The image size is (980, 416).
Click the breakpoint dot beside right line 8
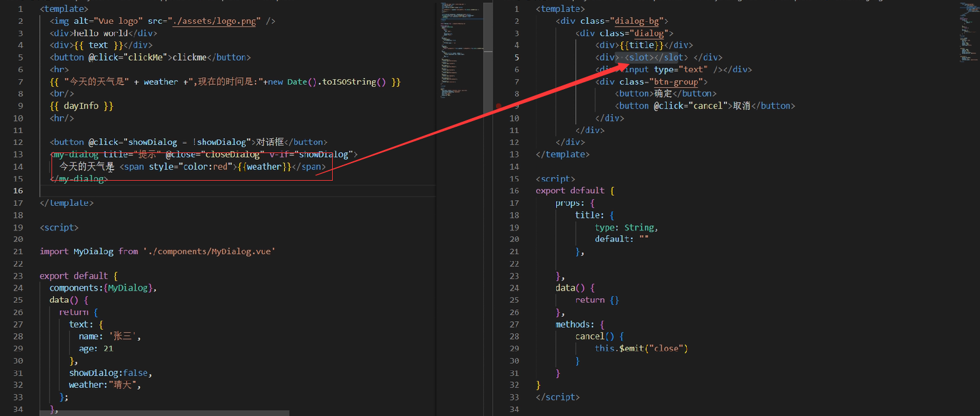(499, 107)
